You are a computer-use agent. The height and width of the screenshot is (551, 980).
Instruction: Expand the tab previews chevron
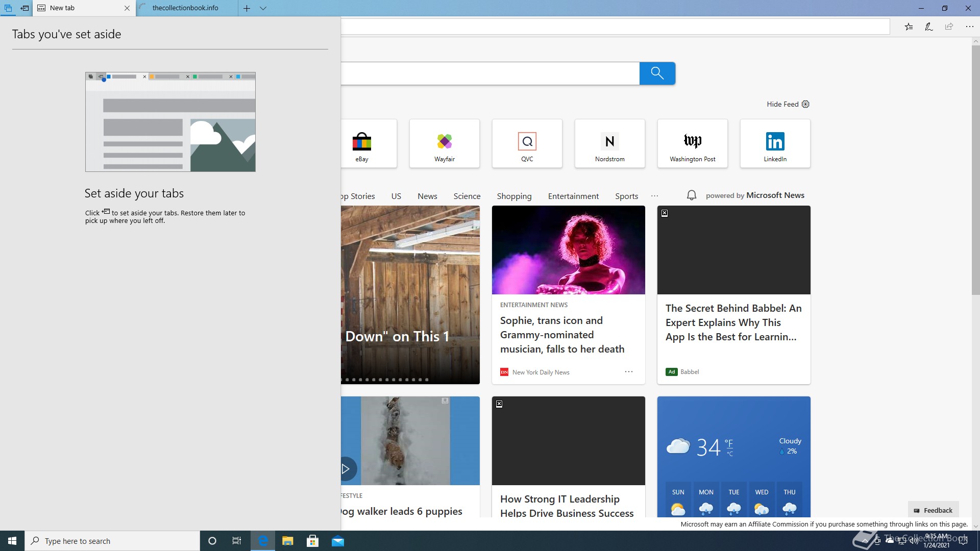pos(263,8)
